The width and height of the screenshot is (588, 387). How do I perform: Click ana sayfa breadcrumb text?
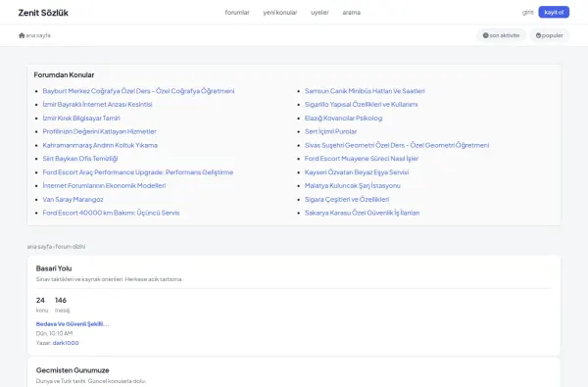click(38, 35)
